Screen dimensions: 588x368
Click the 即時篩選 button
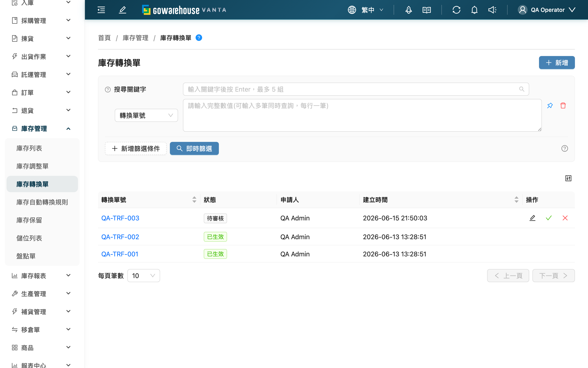pos(194,148)
